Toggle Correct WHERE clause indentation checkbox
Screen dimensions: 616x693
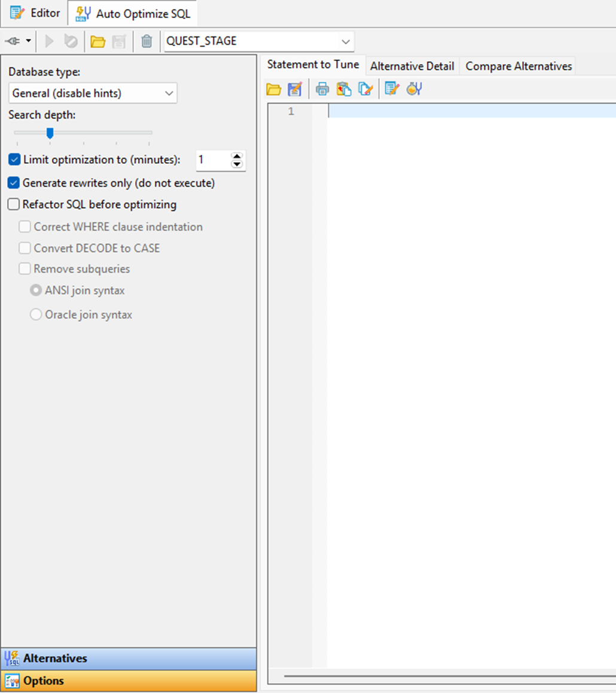(25, 227)
